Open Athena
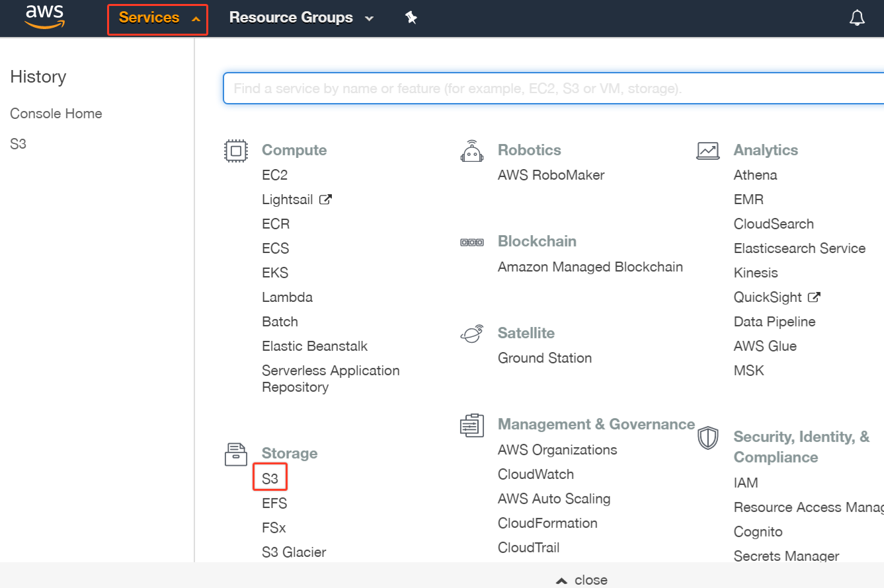 tap(755, 175)
